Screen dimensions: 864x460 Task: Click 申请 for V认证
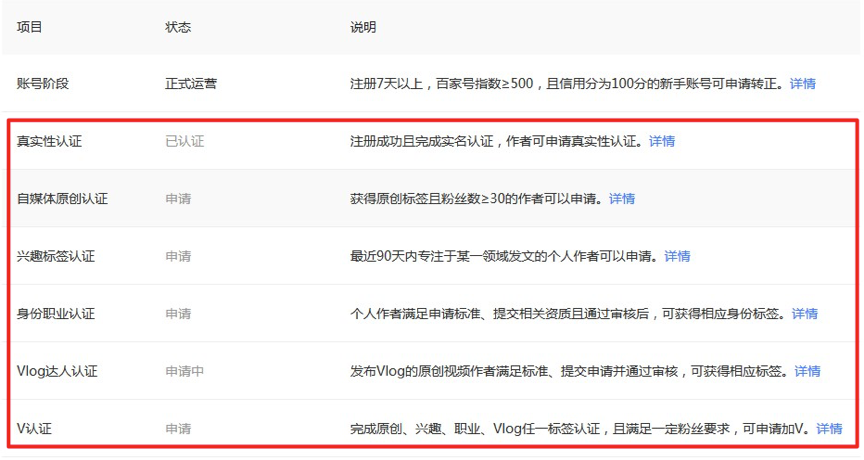[x=178, y=429]
